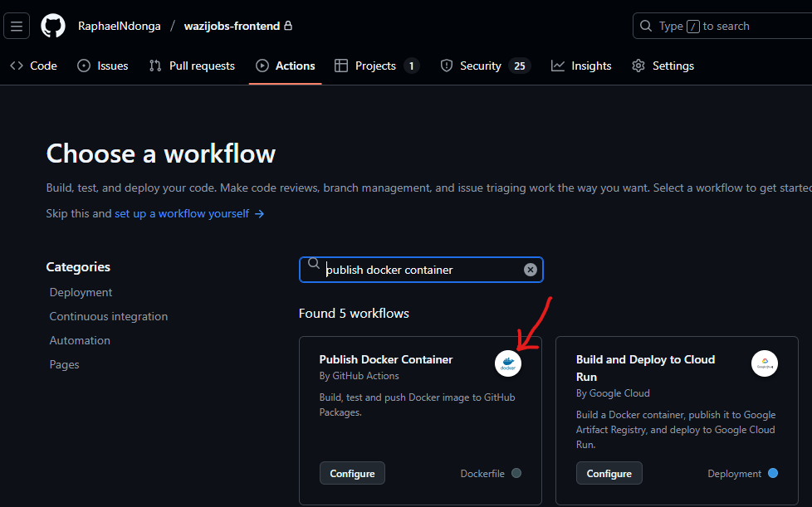Switch to the Actions tab
The image size is (812, 507).
[x=285, y=65]
